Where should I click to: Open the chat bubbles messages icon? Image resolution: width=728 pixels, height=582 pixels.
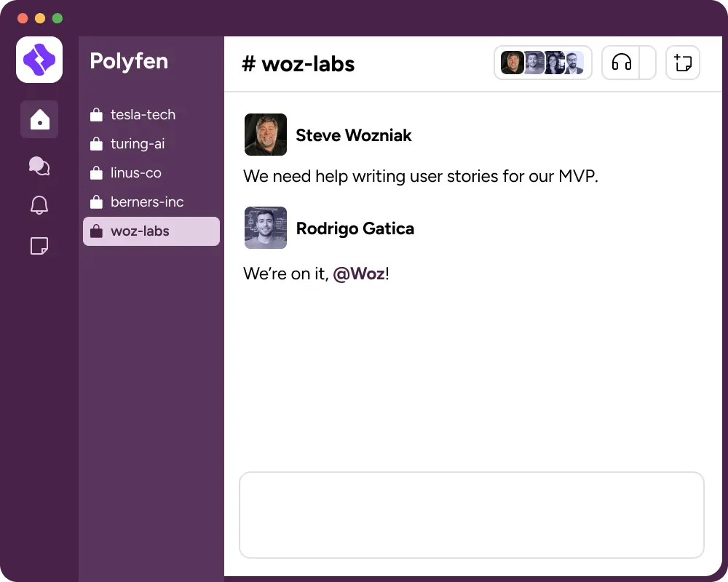coord(39,166)
